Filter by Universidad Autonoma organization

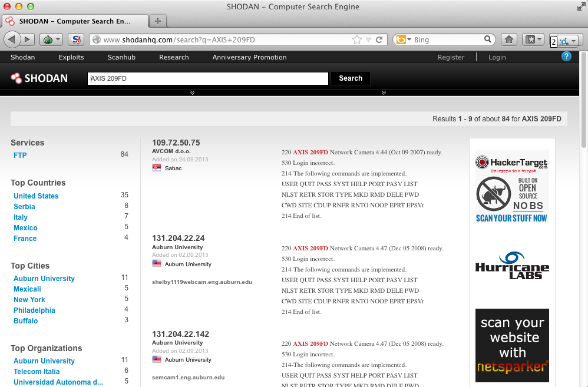58,382
